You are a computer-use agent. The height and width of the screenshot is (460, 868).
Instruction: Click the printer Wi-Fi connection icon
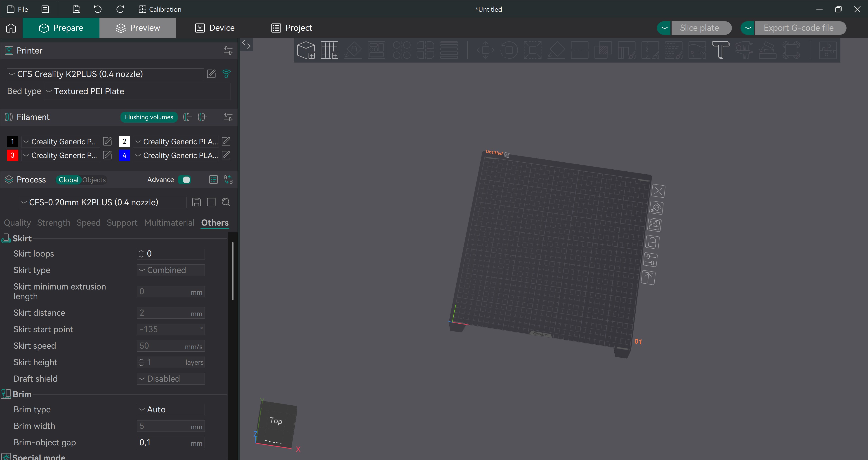coord(226,74)
